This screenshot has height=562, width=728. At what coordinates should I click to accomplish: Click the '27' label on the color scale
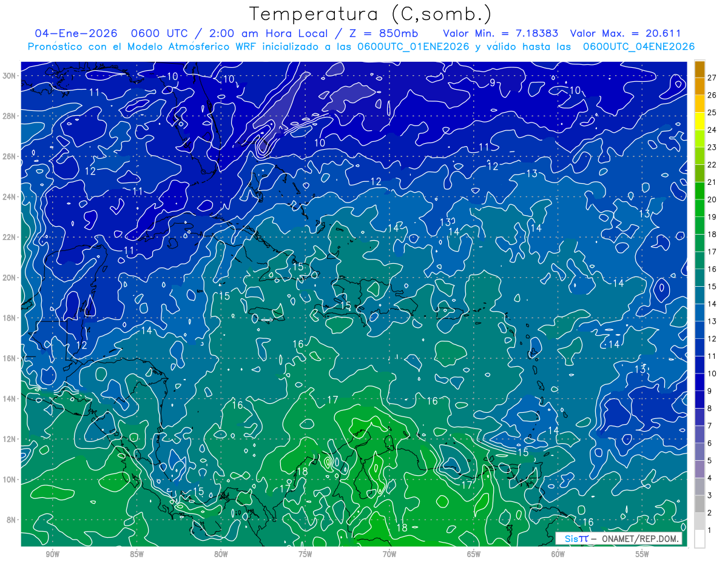click(712, 78)
